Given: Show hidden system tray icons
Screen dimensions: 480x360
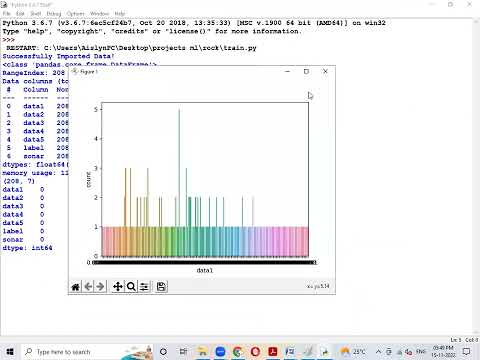Looking at the screenshot, I should click(378, 352).
